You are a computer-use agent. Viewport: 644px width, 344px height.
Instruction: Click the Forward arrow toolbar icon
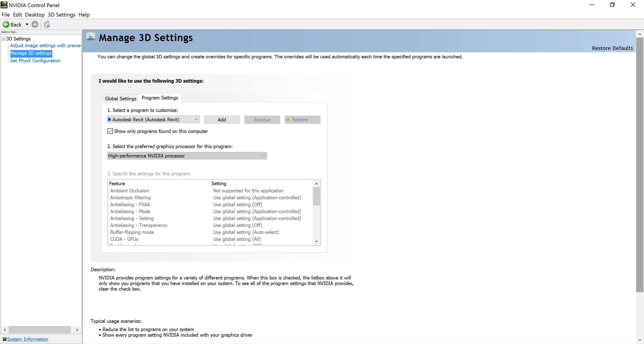(x=35, y=25)
